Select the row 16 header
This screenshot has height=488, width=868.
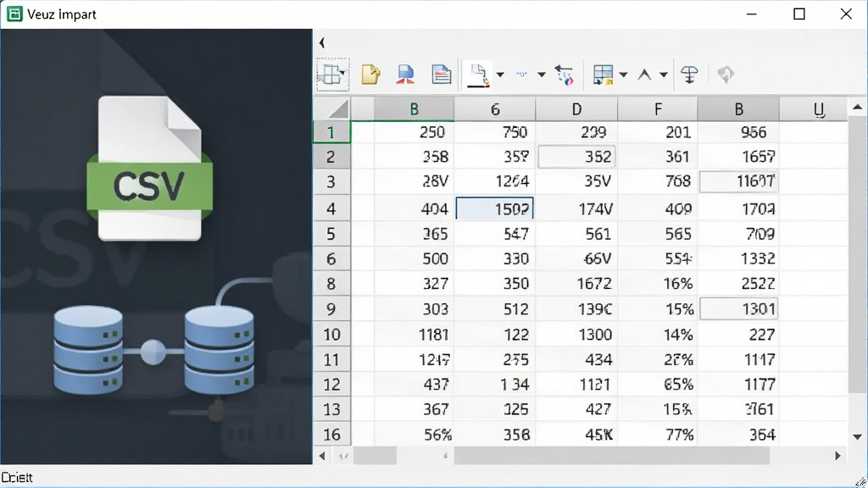click(x=331, y=435)
